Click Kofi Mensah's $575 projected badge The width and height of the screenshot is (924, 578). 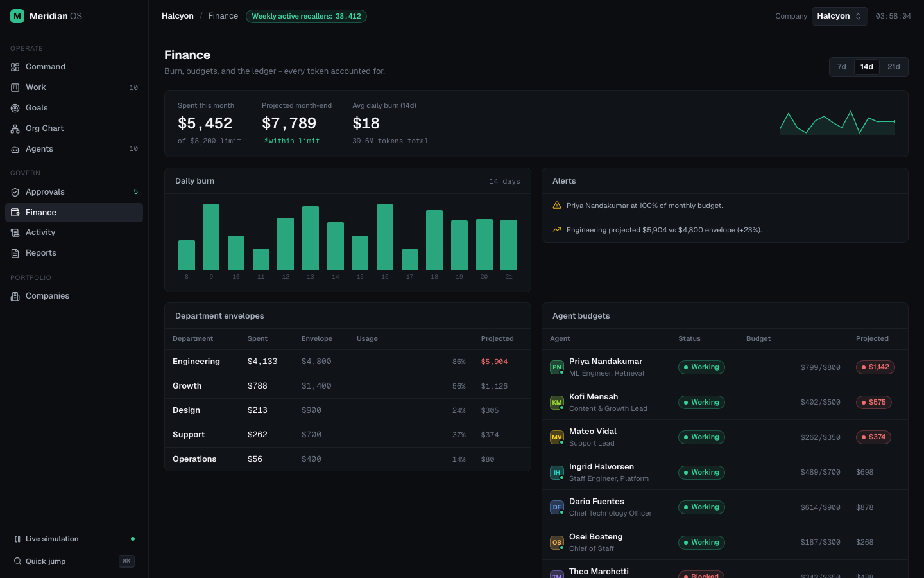(873, 403)
